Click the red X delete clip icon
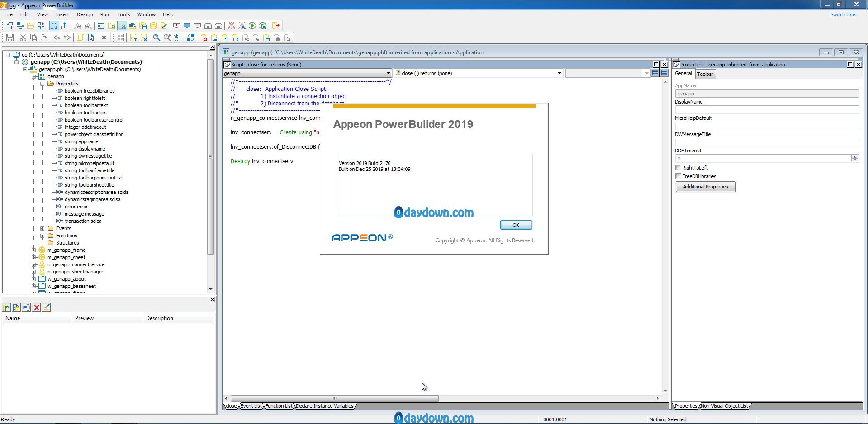868x424 pixels. [37, 307]
